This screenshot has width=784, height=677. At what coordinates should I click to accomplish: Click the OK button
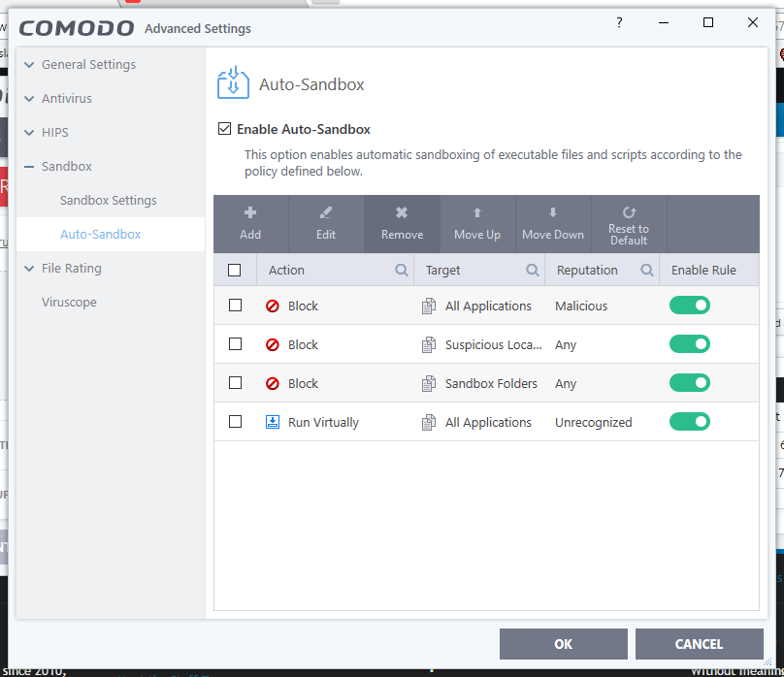point(564,644)
